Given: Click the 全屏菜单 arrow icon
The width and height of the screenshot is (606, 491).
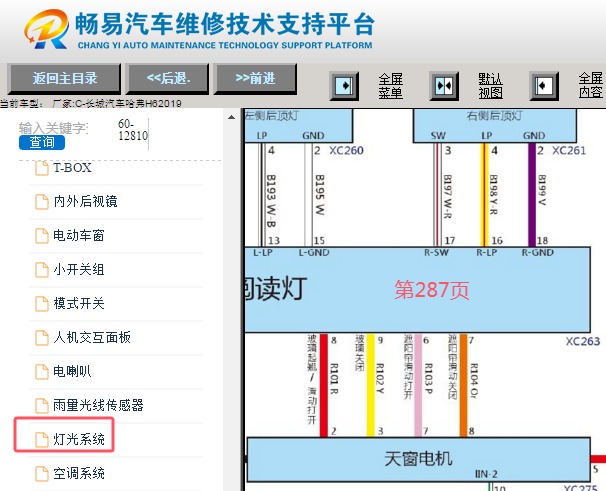Looking at the screenshot, I should click(344, 86).
